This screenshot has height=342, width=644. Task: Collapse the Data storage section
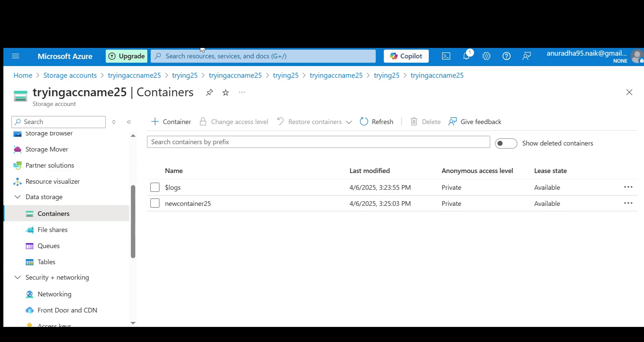(17, 197)
